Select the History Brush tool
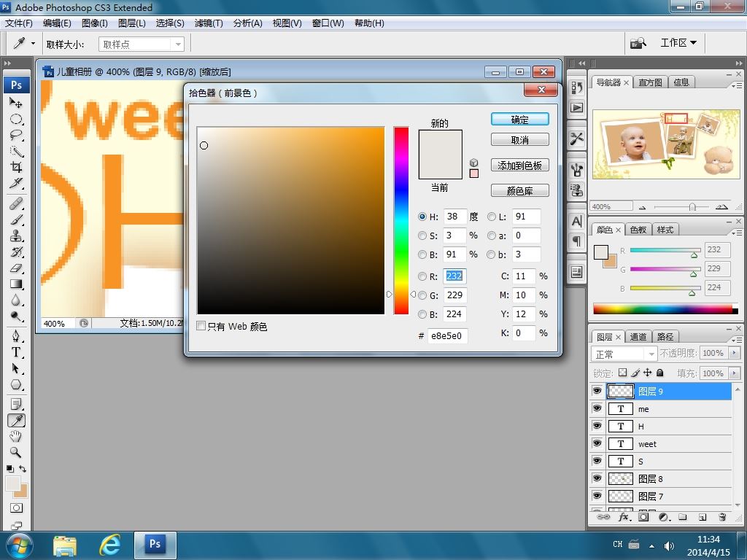747x560 pixels. pos(16,252)
